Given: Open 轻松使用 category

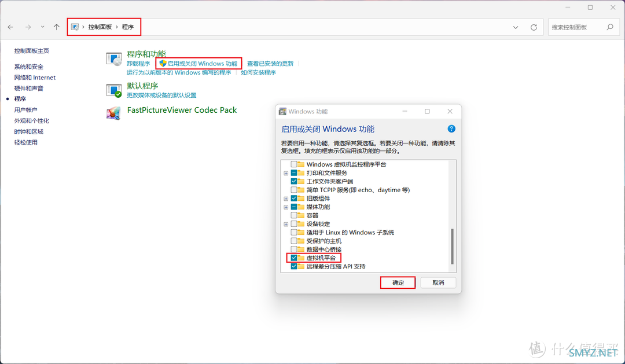Looking at the screenshot, I should [25, 142].
